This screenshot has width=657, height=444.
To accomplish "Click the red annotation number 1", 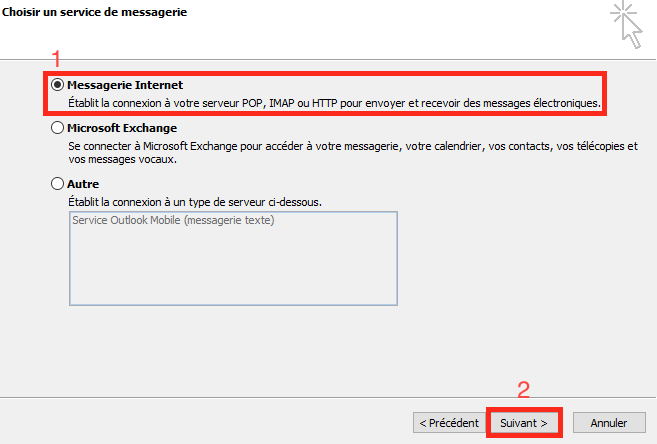I will tap(56, 59).
